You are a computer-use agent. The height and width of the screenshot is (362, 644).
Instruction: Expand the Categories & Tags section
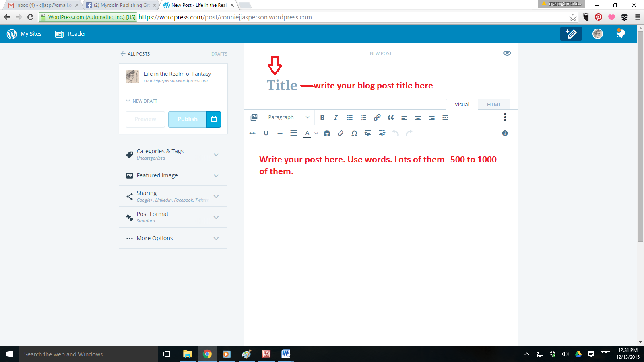coord(173,154)
